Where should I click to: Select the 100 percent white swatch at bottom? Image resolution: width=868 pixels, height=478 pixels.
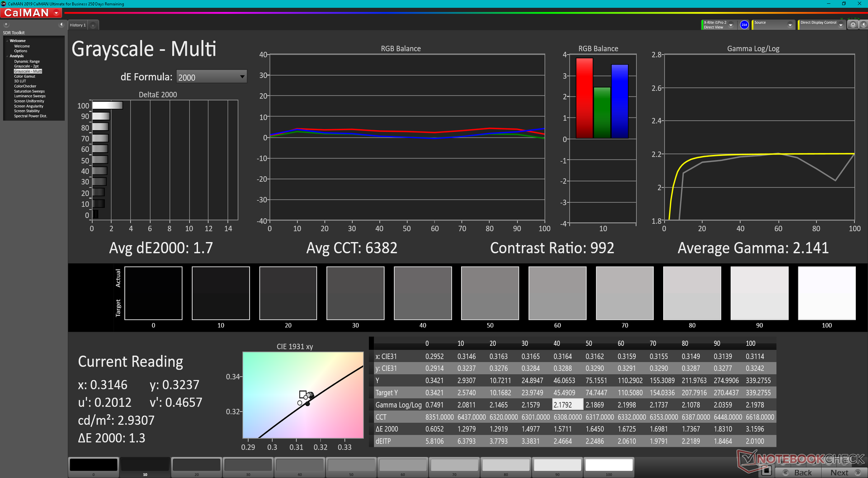pos(609,465)
